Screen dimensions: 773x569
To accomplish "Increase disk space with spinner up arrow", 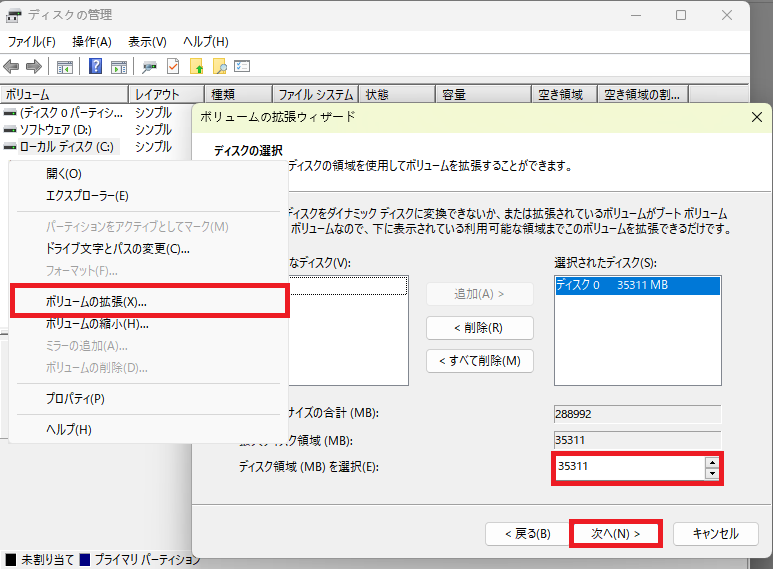I will click(712, 462).
